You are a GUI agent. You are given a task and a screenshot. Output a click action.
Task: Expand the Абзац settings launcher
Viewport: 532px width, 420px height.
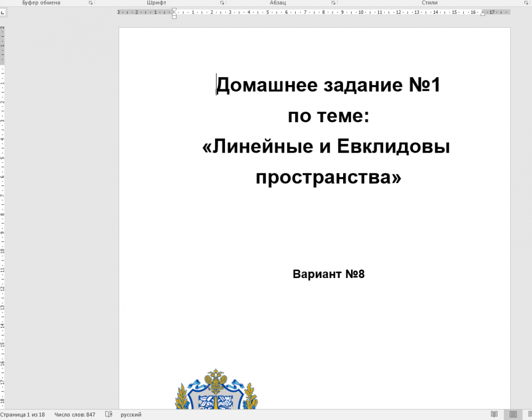coord(333,3)
